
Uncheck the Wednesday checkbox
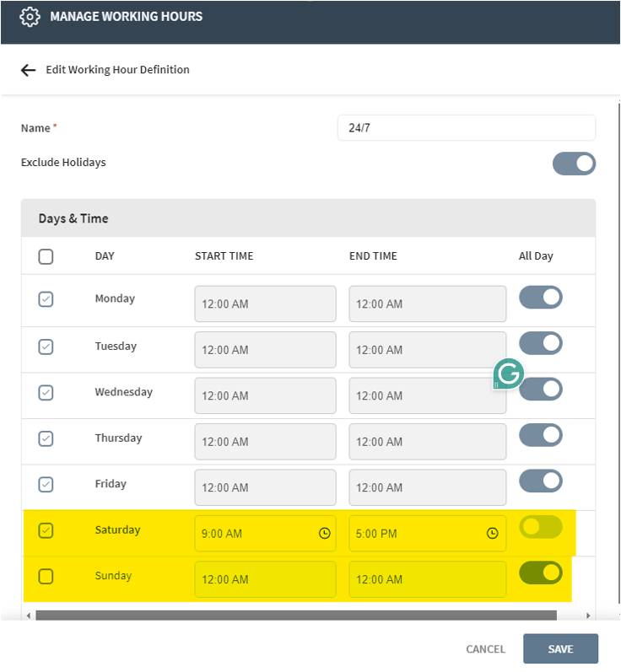pos(46,393)
